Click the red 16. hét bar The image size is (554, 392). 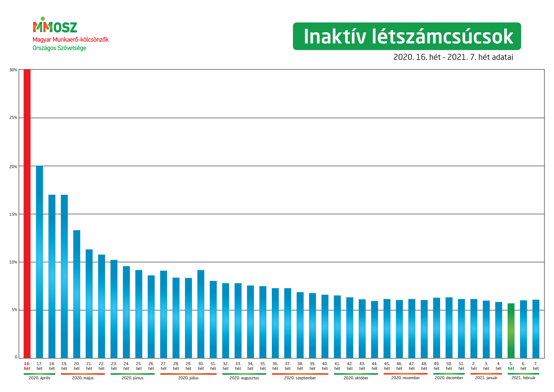coord(27,213)
